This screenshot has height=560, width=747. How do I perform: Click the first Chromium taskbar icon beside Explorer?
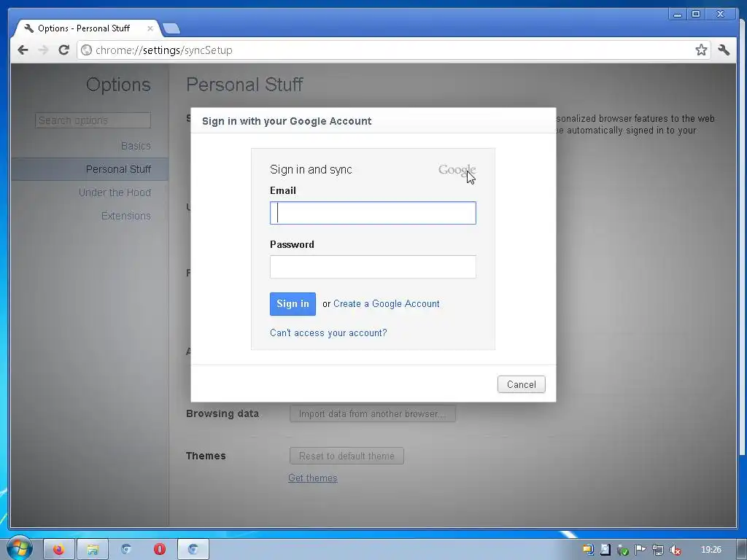(x=125, y=550)
